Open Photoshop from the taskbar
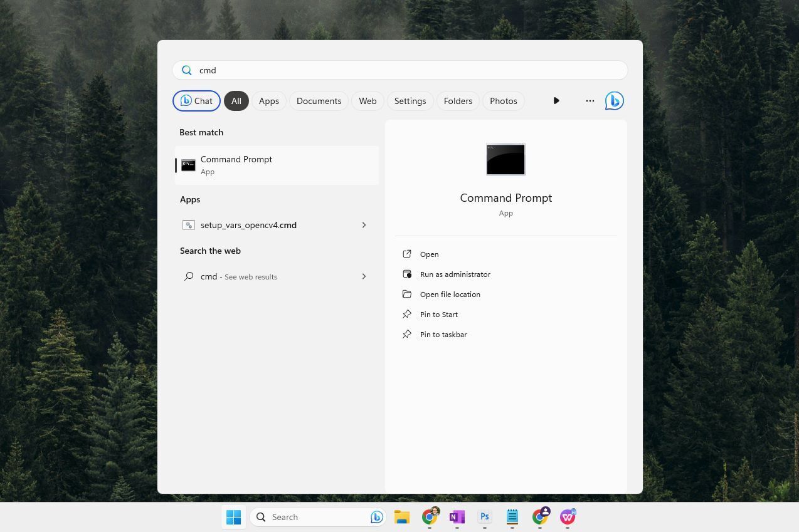The width and height of the screenshot is (799, 532). point(484,517)
